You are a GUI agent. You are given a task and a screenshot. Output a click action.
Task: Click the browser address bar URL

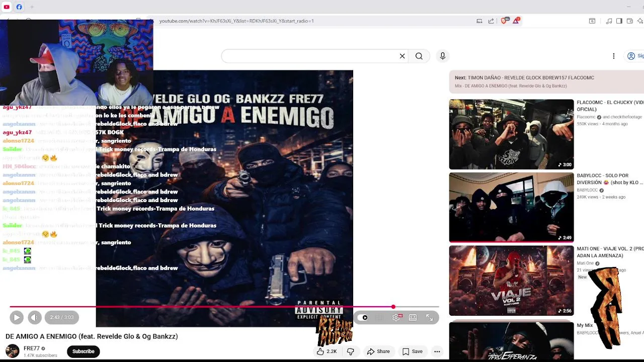coord(236,21)
